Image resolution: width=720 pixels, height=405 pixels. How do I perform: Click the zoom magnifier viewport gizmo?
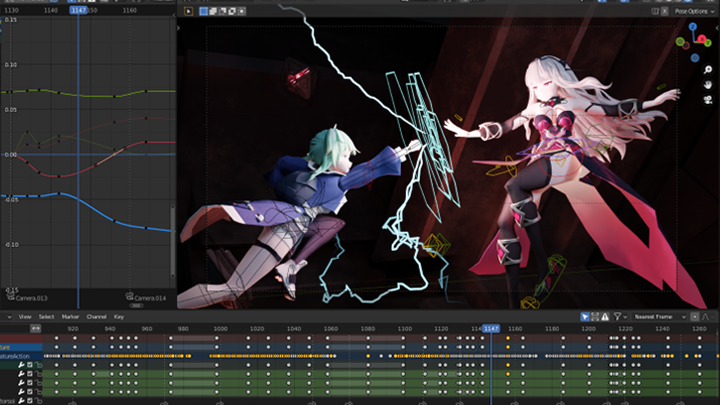click(708, 70)
